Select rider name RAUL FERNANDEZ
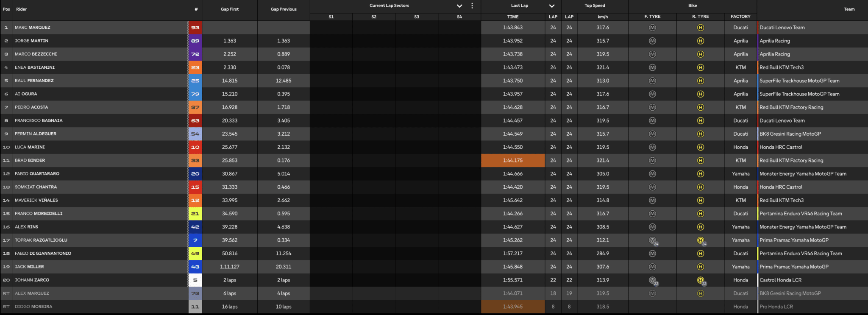Viewport: 868px width, 315px height. [x=35, y=81]
